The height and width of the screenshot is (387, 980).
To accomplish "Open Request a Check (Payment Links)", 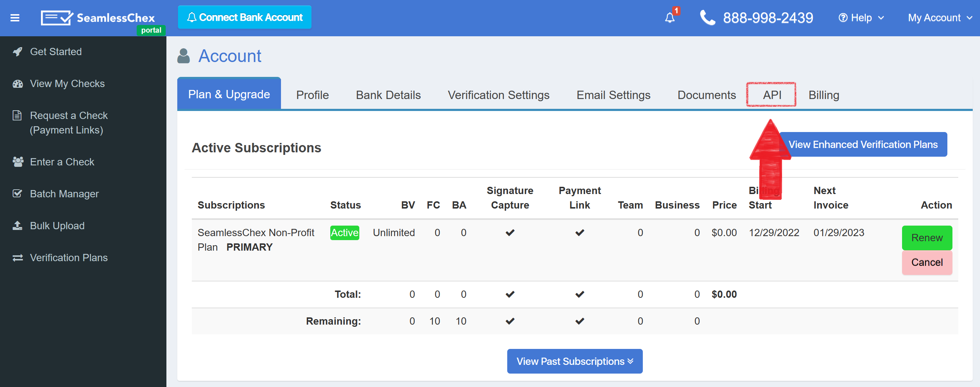I will coord(69,123).
